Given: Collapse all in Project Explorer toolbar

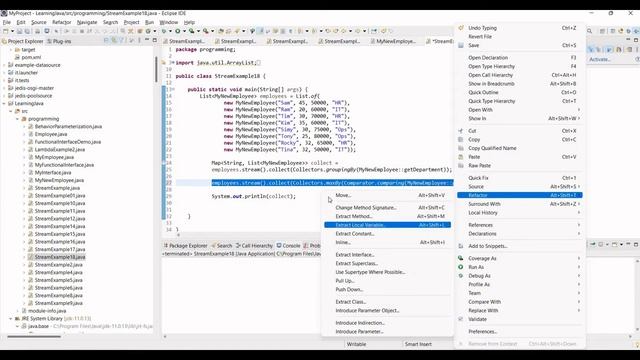Looking at the screenshot, I should pos(107,40).
